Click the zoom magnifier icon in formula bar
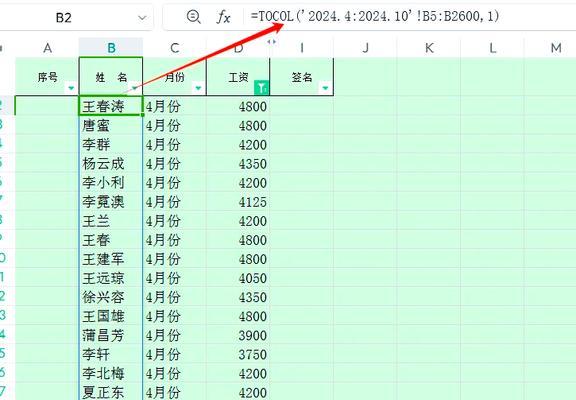This screenshot has height=400, width=576. coord(193,17)
